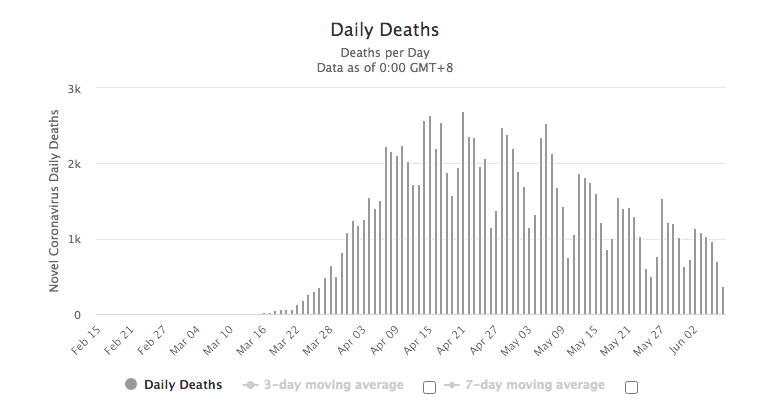Click the Mar 22 x-axis date label
This screenshot has width=762, height=412.
click(284, 341)
